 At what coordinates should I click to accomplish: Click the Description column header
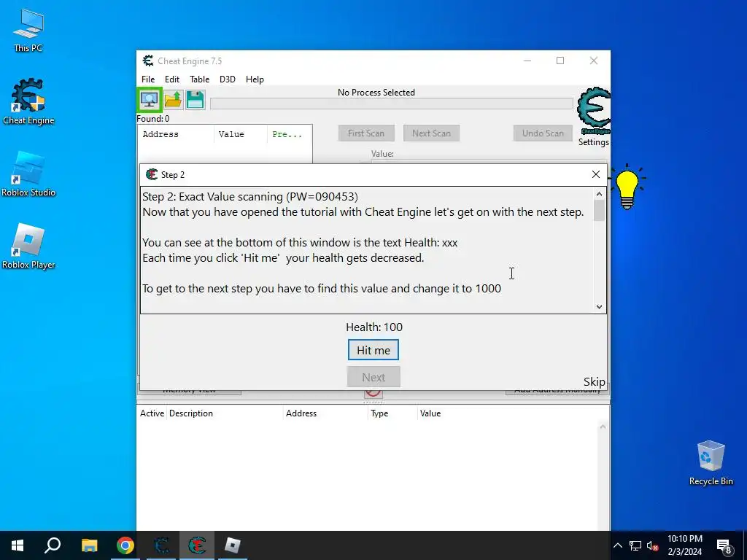click(x=225, y=413)
